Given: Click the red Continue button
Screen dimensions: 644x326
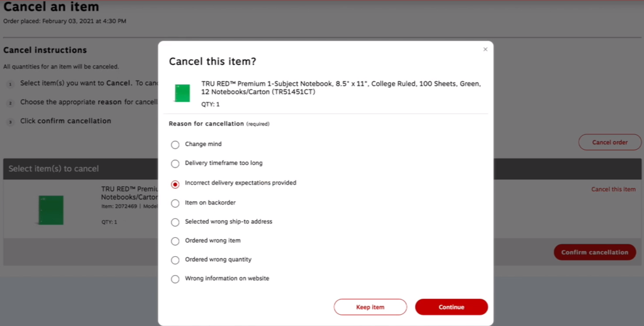Looking at the screenshot, I should pos(452,307).
